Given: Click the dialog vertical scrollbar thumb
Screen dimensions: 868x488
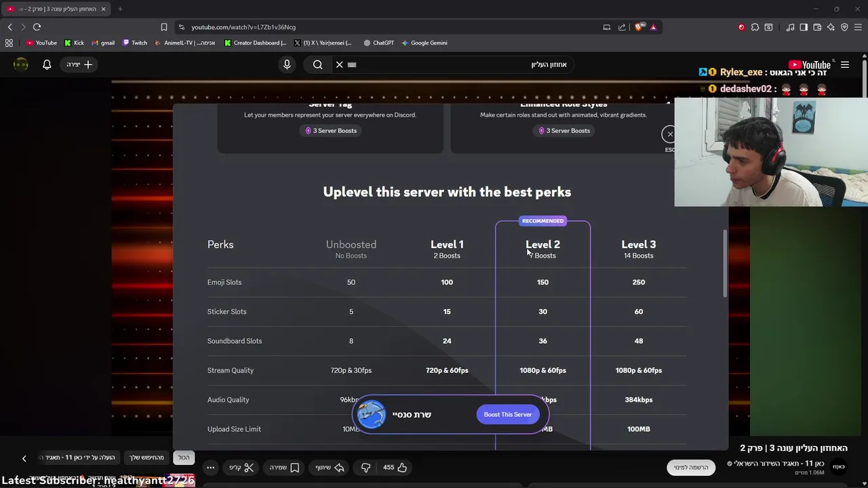Looking at the screenshot, I should [725, 263].
